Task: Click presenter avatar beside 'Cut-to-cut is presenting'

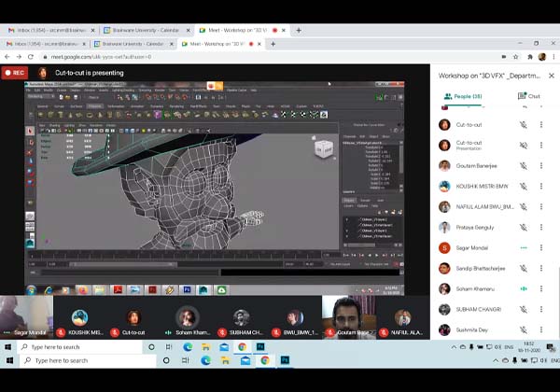Action: pos(43,73)
